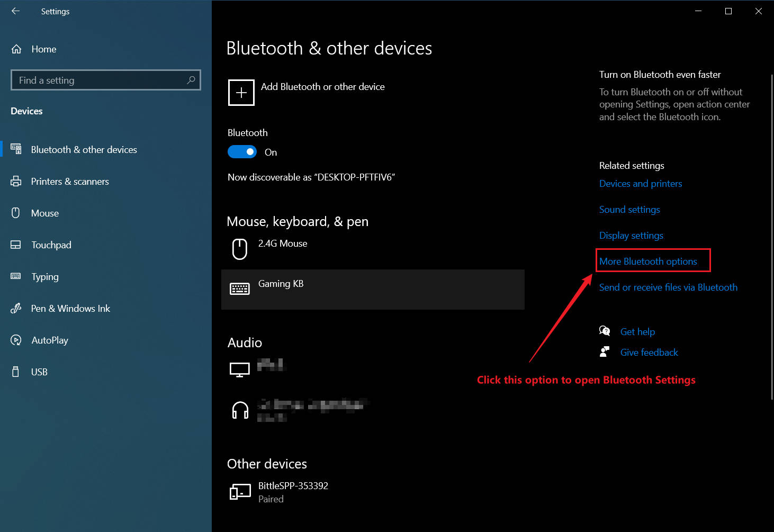Click the plus icon to add Bluetooth device
Screen dimensions: 774x532
241,93
